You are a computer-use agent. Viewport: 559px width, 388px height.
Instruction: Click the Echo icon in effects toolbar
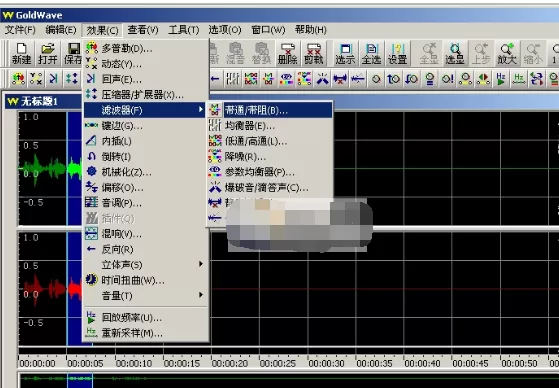coord(54,79)
